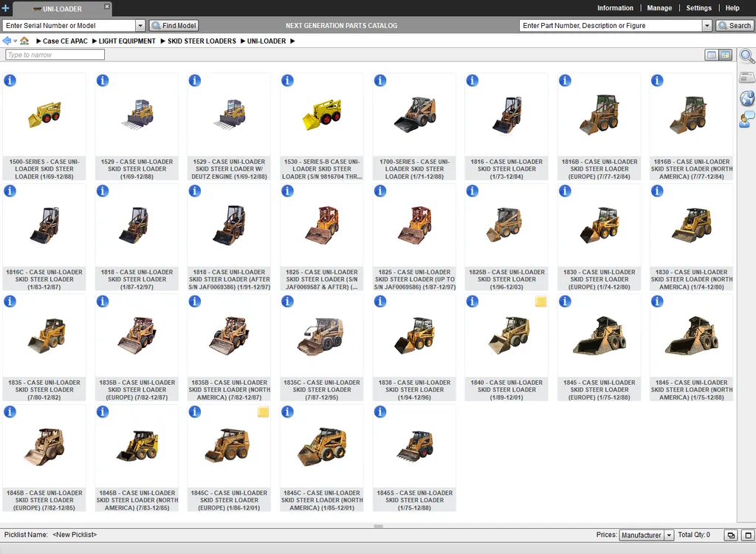Viewport: 756px width, 554px height.
Task: Expand arrow before Case CE APAC breadcrumb
Action: coord(38,41)
